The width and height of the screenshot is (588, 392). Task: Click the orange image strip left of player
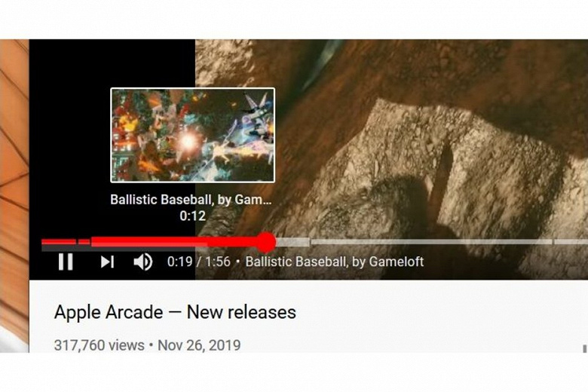click(x=14, y=195)
